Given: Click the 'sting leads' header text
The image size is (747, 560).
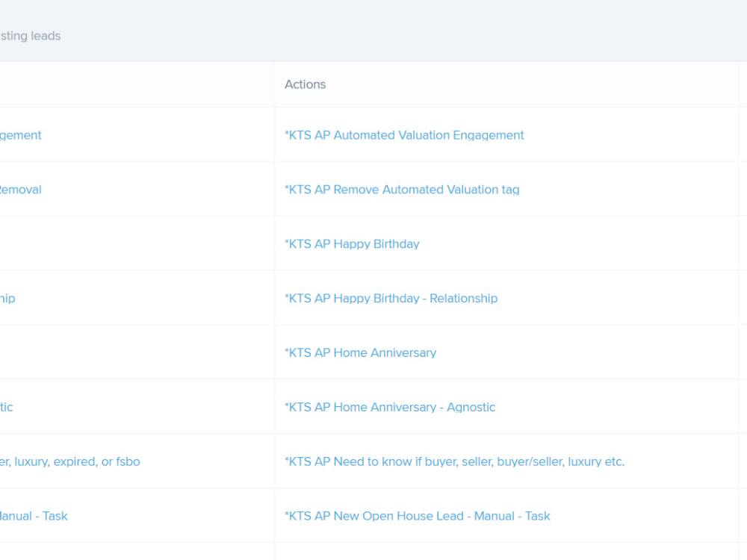Looking at the screenshot, I should [31, 36].
